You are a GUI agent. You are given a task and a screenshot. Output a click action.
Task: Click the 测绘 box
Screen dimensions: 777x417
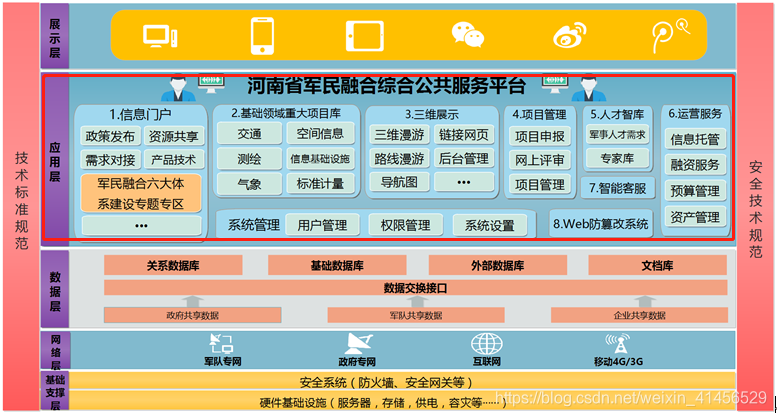[x=249, y=159]
